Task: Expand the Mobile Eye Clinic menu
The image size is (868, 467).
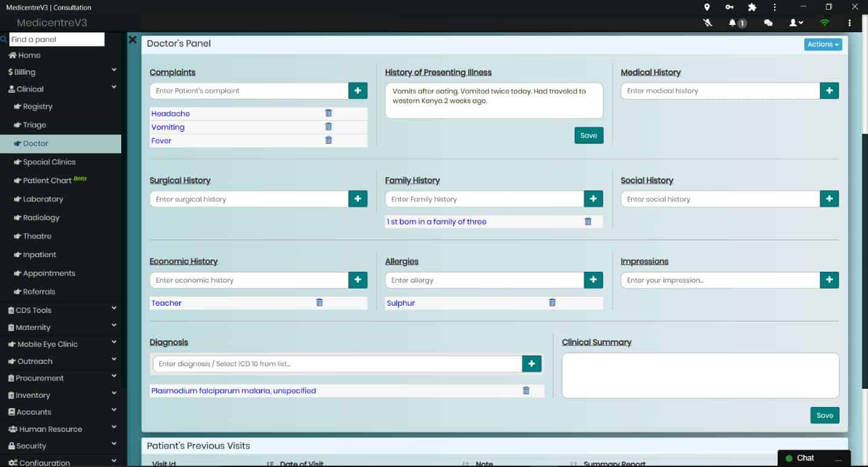Action: [61, 344]
